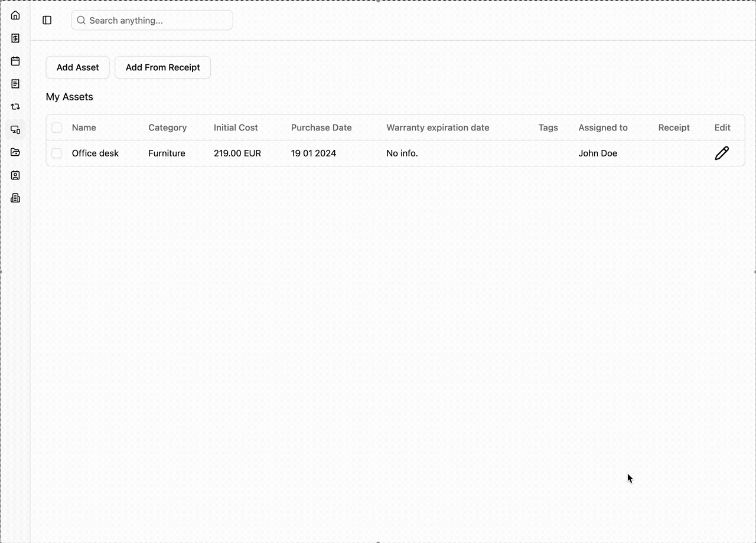This screenshot has height=543, width=756.
Task: Open the recurring arrows icon in sidebar
Action: pyautogui.click(x=15, y=107)
